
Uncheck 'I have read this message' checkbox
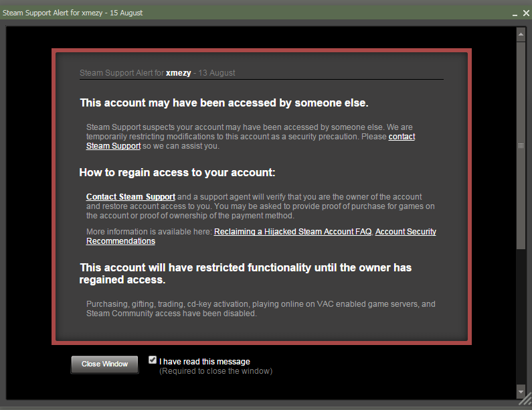click(153, 360)
